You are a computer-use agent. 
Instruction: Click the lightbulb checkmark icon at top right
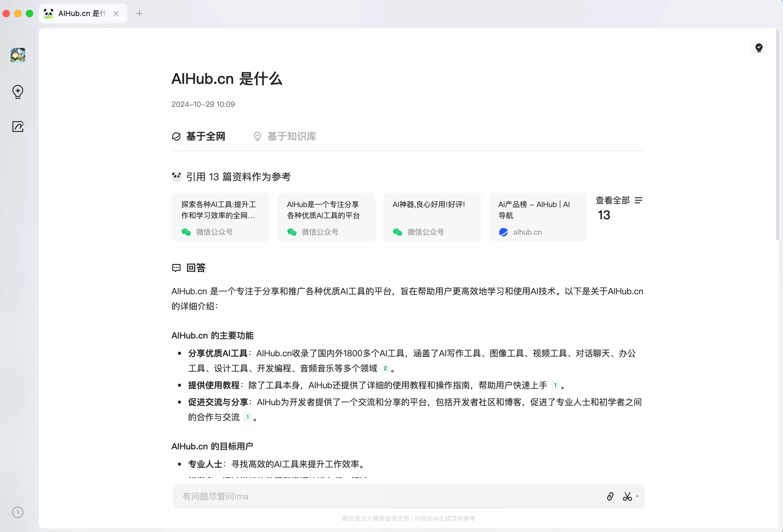(x=759, y=48)
